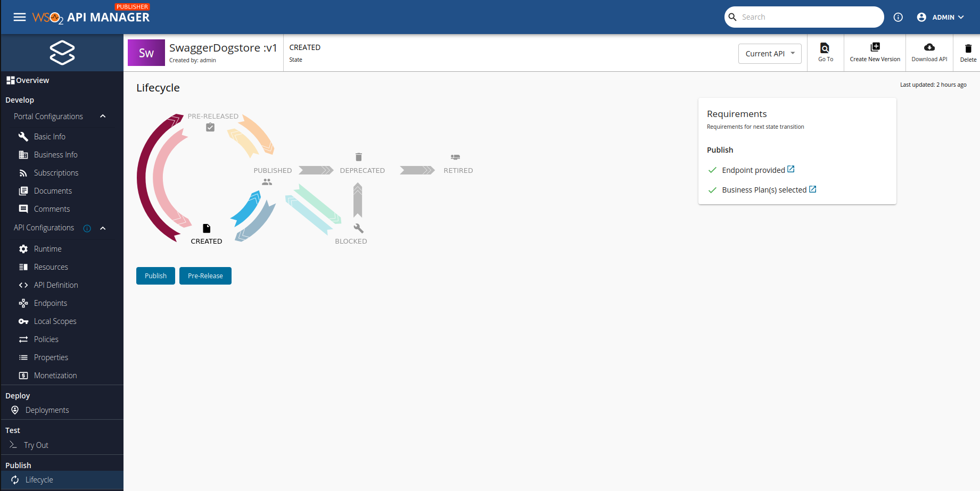Click the Policies arrows icon
This screenshot has width=980, height=491.
[x=23, y=339]
